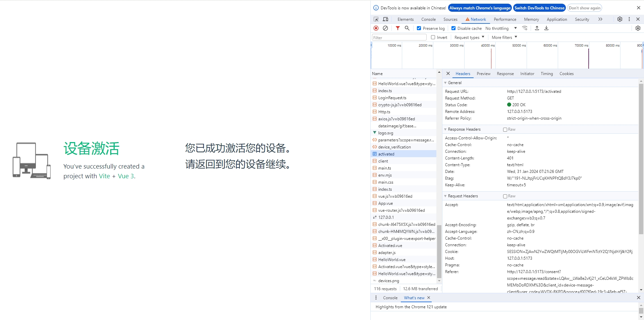Screen dimensions: 644x320
Task: Click Switch DevTools to Chinese button
Action: click(539, 8)
